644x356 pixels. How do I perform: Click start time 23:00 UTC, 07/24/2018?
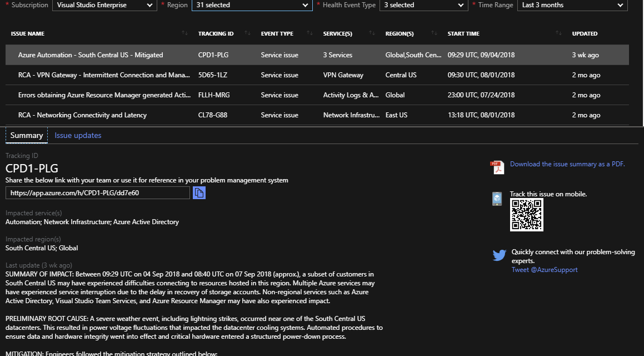coord(481,95)
